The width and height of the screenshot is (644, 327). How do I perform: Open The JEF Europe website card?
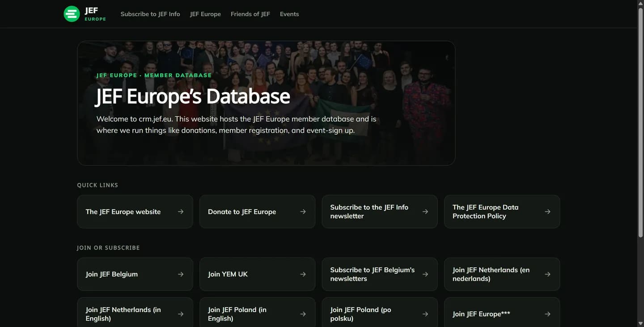point(135,212)
